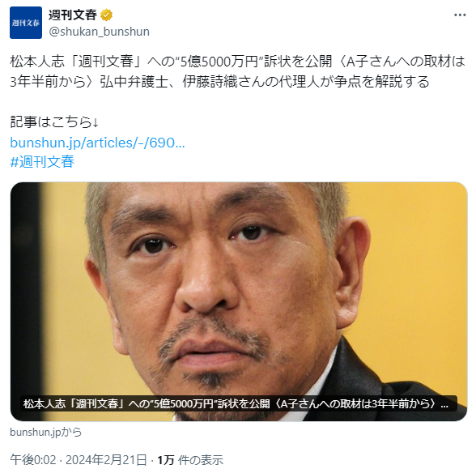This screenshot has height=469, width=476.
Task: Click the trailing ellipsis of card caption
Action: click(x=444, y=404)
